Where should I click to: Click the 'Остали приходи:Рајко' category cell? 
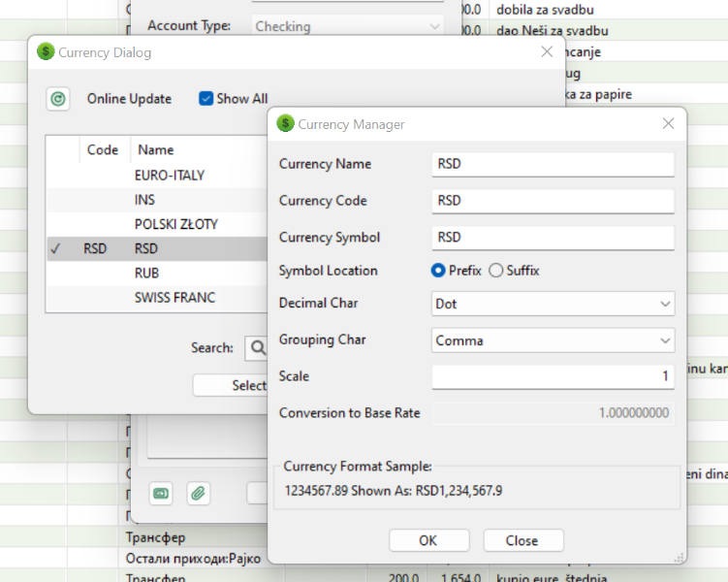coord(193,559)
